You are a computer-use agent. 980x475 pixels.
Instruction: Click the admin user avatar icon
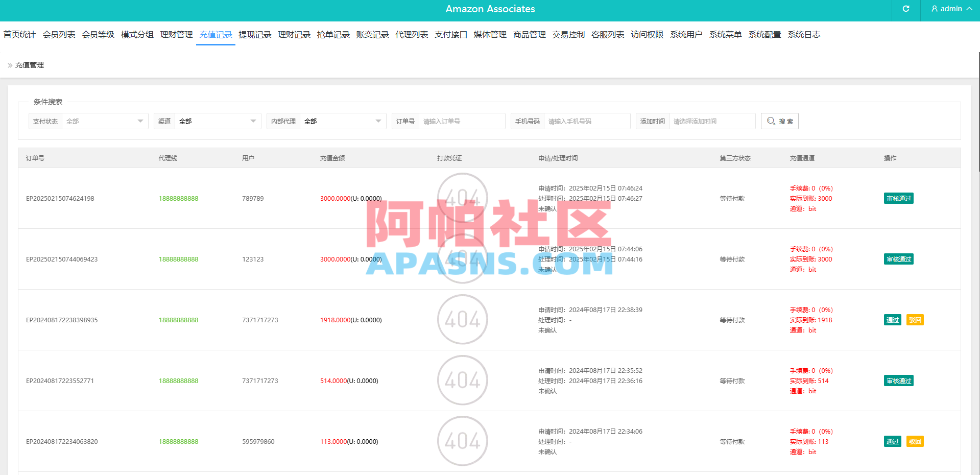(x=934, y=9)
